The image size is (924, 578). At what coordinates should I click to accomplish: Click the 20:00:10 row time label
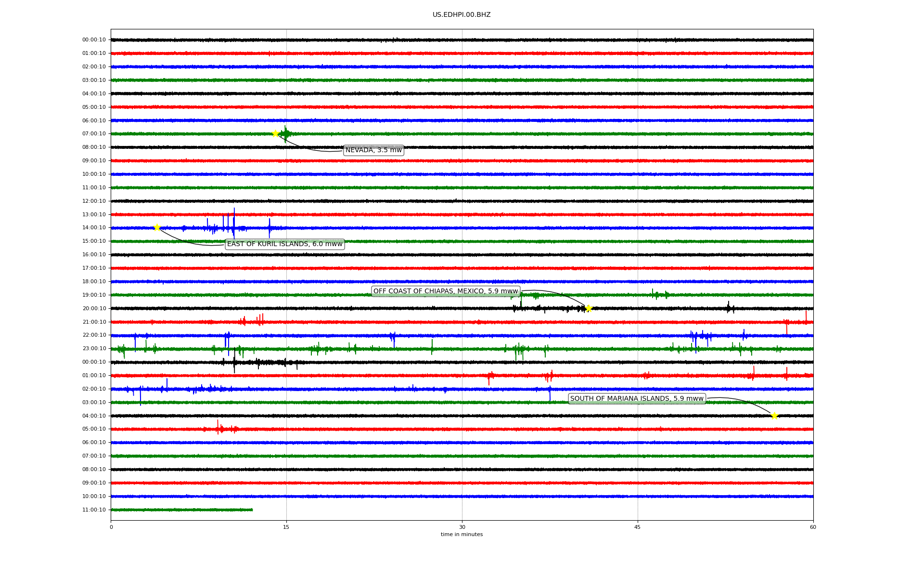[x=94, y=308]
